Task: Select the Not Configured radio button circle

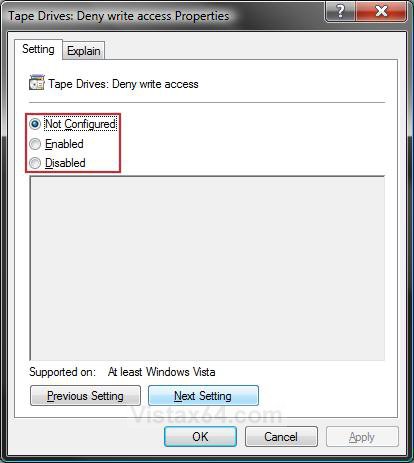Action: (35, 124)
